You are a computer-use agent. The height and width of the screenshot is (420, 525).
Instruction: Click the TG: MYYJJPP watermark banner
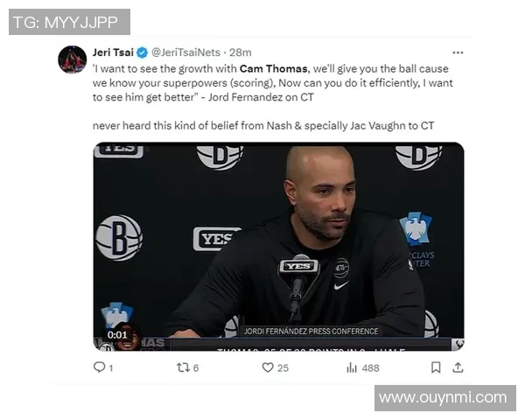[x=69, y=22]
